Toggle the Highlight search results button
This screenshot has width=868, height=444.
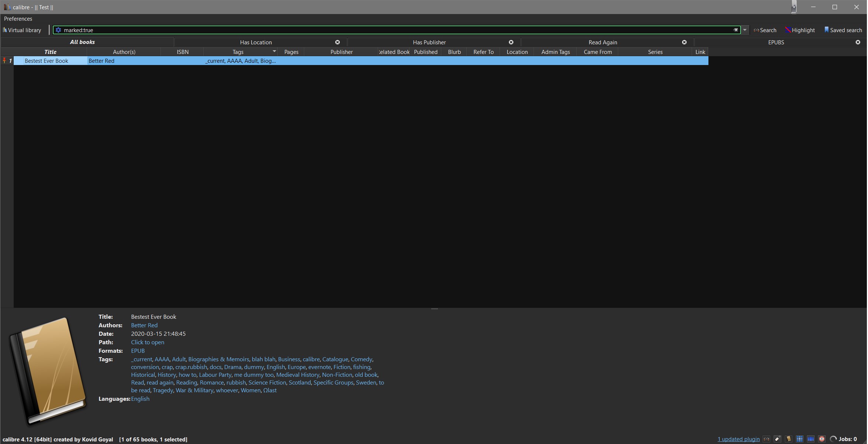pyautogui.click(x=800, y=30)
